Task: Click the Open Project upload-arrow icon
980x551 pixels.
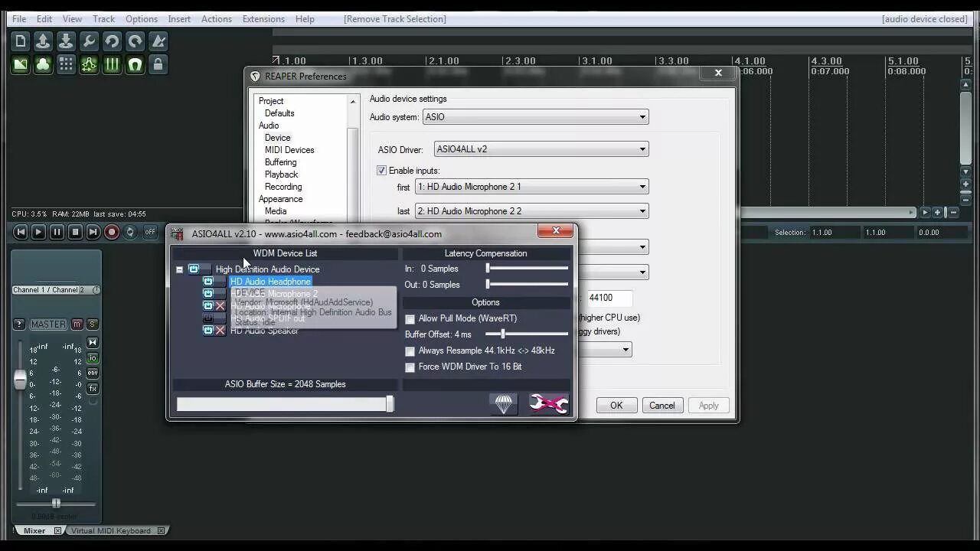Action: 44,41
